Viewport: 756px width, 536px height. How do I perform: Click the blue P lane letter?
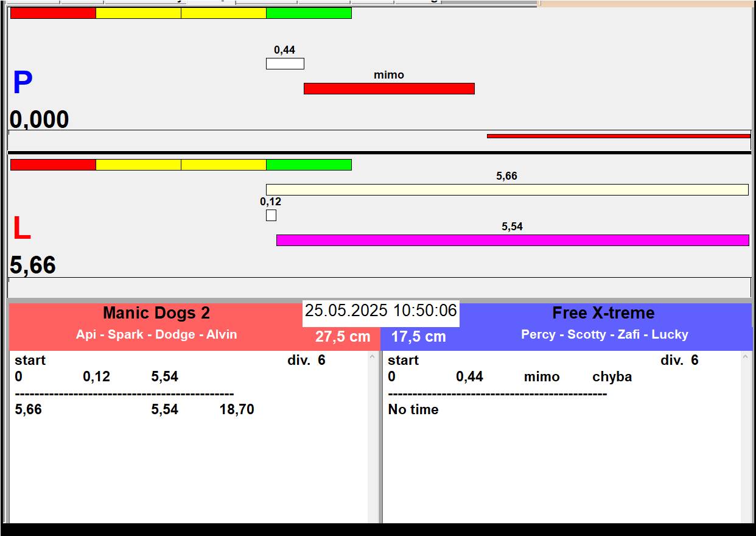pos(23,83)
